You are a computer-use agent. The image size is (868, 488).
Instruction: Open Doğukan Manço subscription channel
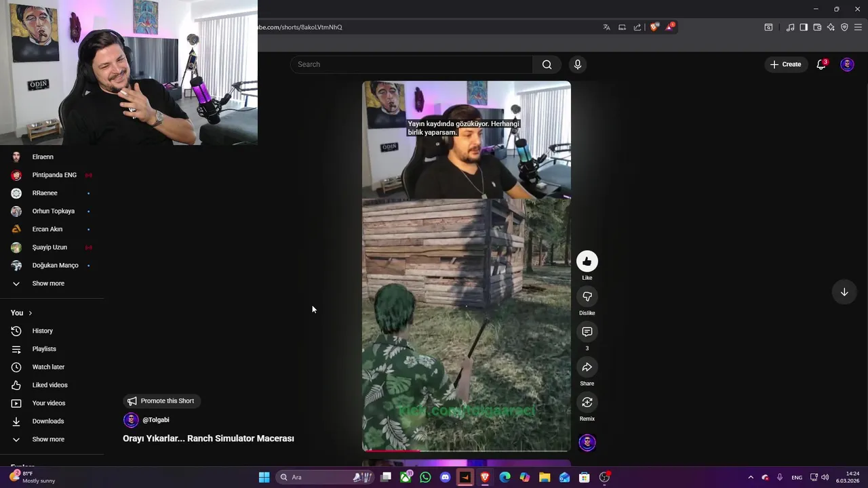[x=55, y=265]
